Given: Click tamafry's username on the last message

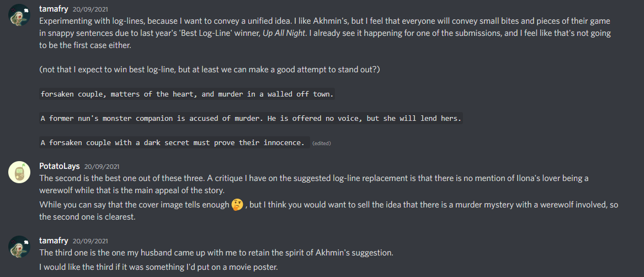Looking at the screenshot, I should tap(54, 240).
